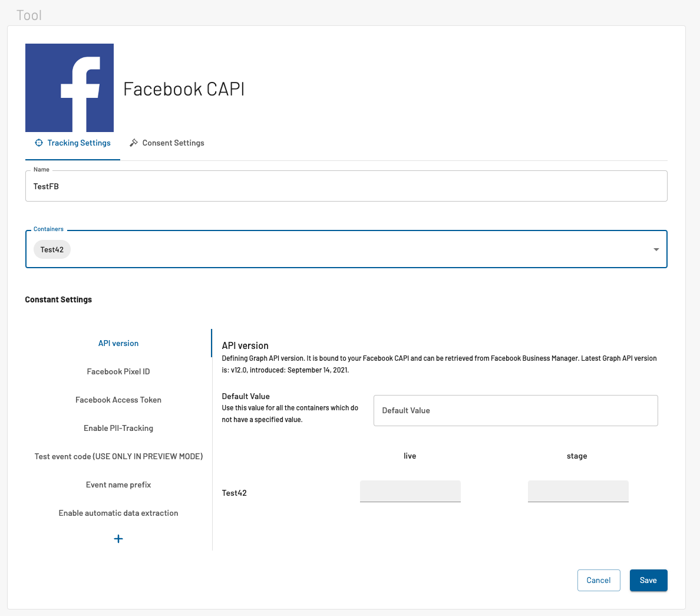This screenshot has height=616, width=700.
Task: Click the Default Value input field
Action: click(516, 410)
